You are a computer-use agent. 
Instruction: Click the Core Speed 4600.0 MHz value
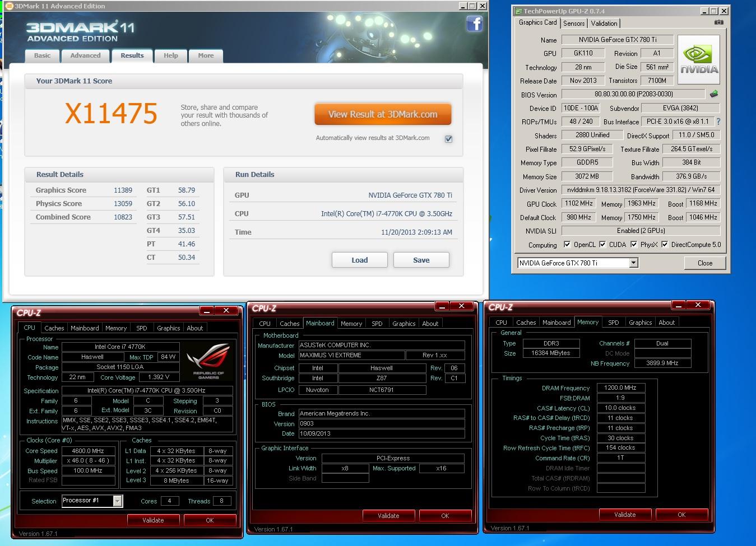coord(88,451)
